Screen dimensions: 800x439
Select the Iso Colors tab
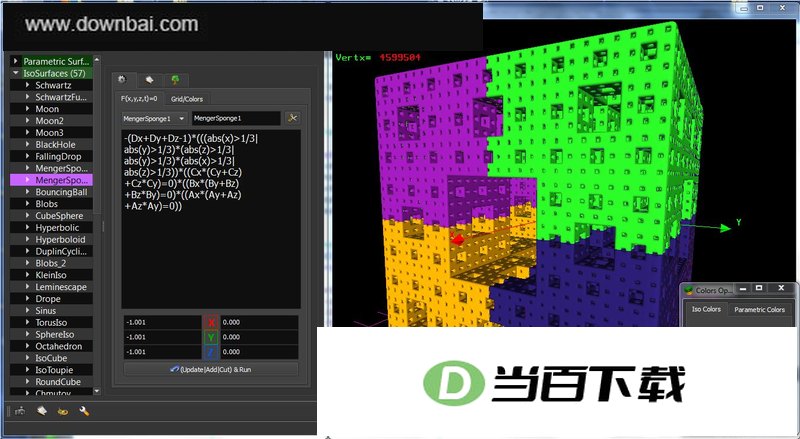point(706,309)
